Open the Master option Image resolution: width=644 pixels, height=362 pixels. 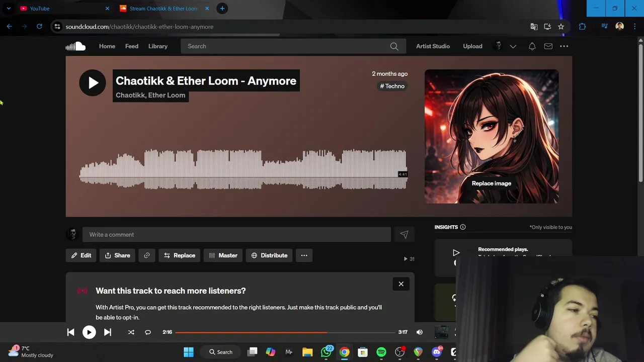(223, 255)
